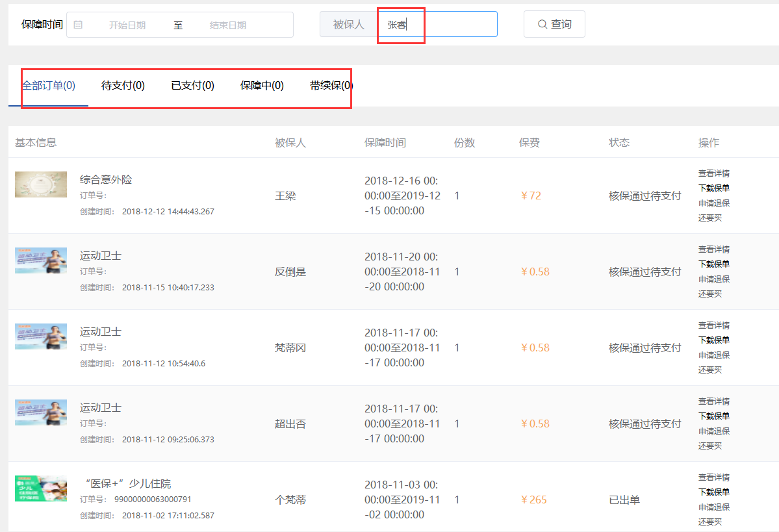
Task: Click the 综合意外险 product name
Action: click(x=106, y=179)
